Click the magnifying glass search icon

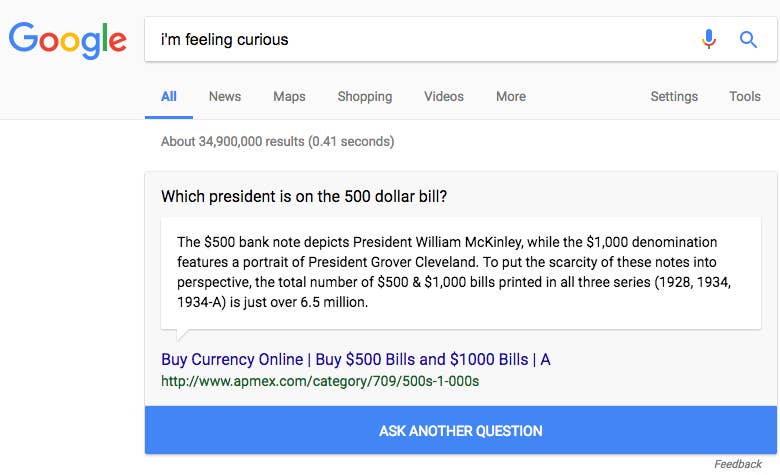pyautogui.click(x=748, y=40)
